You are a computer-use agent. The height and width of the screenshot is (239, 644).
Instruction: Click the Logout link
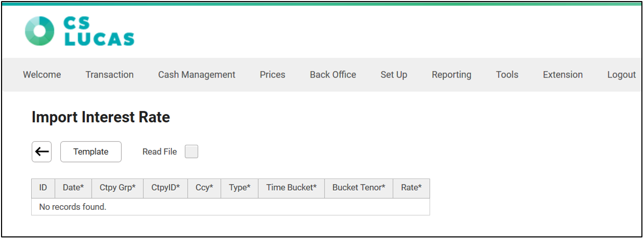pos(622,74)
